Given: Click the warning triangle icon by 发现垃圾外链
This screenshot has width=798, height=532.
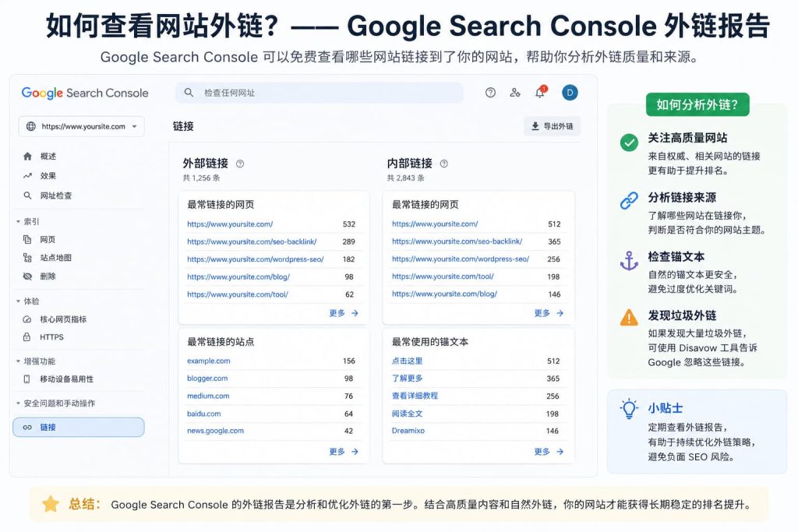Looking at the screenshot, I should pos(629,317).
